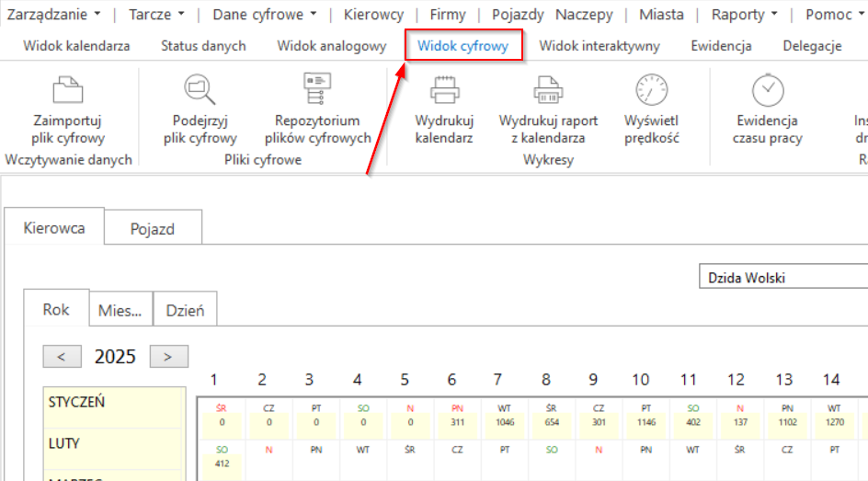Click January cell with value 301
The height and width of the screenshot is (481, 868).
pyautogui.click(x=599, y=419)
